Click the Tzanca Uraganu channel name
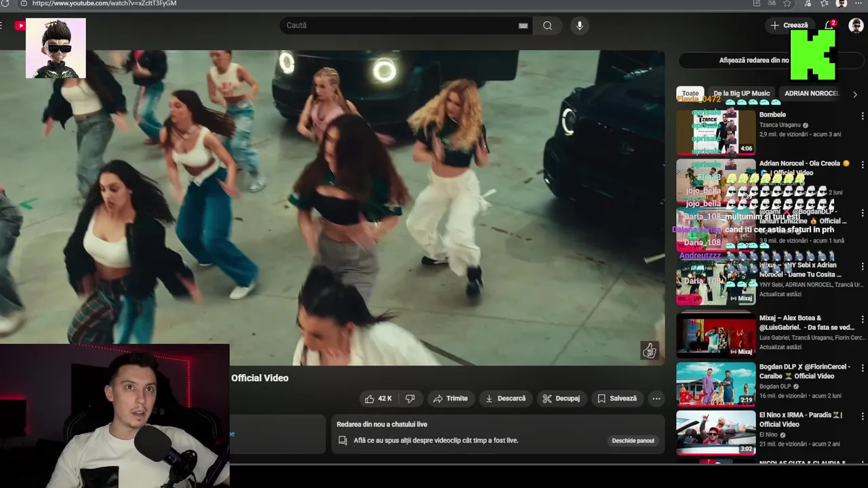This screenshot has height=488, width=868. [781, 125]
